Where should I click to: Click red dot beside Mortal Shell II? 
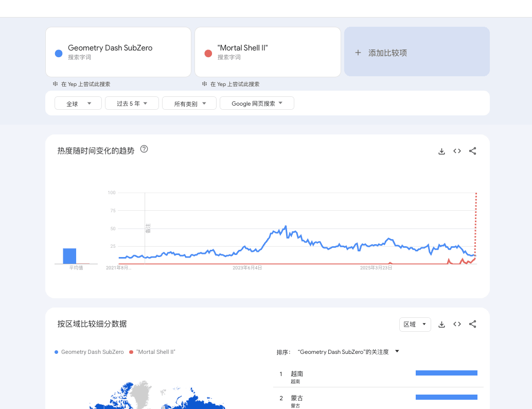click(x=208, y=54)
